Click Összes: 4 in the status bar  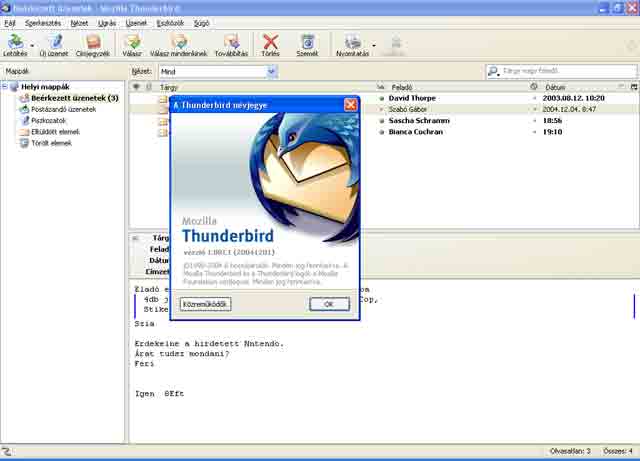tap(618, 451)
